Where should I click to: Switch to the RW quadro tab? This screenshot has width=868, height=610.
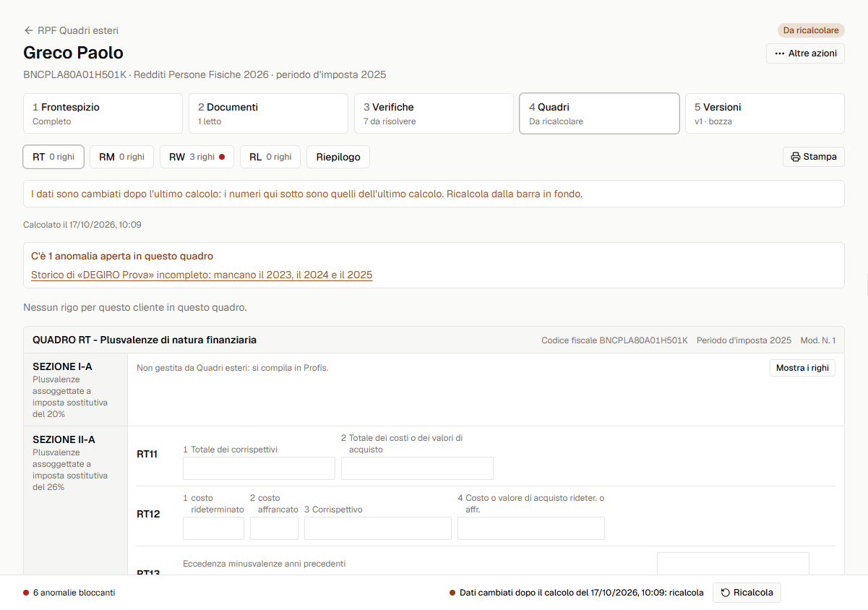coord(197,157)
